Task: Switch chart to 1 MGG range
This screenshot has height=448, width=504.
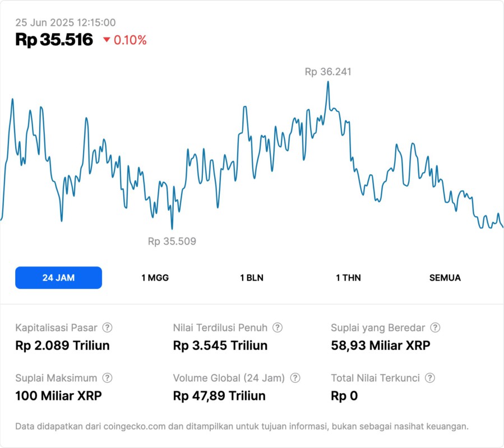Action: [155, 278]
